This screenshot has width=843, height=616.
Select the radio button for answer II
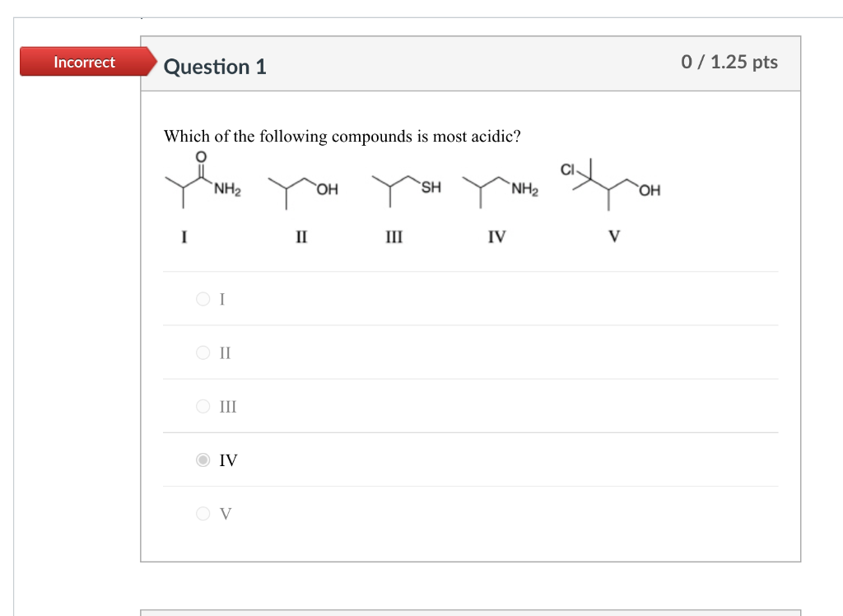pyautogui.click(x=202, y=352)
